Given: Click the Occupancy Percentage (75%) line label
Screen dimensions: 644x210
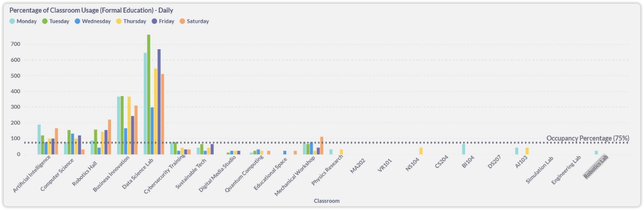Looking at the screenshot, I should [x=587, y=138].
